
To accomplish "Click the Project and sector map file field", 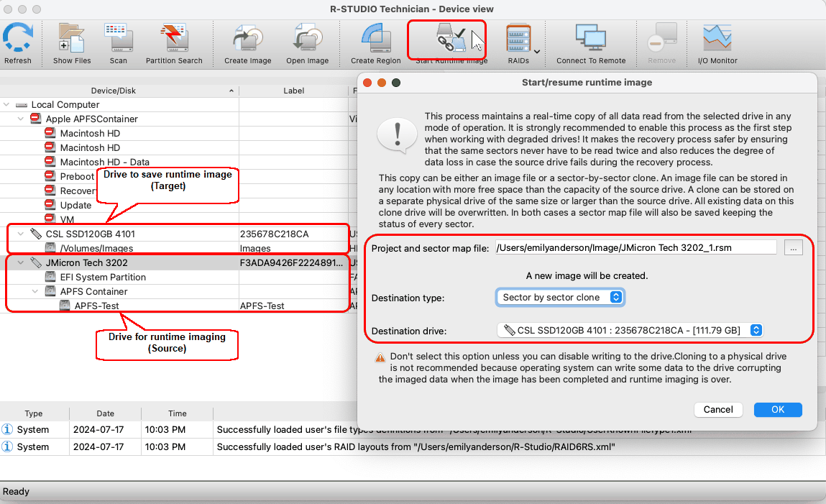I will coord(635,247).
